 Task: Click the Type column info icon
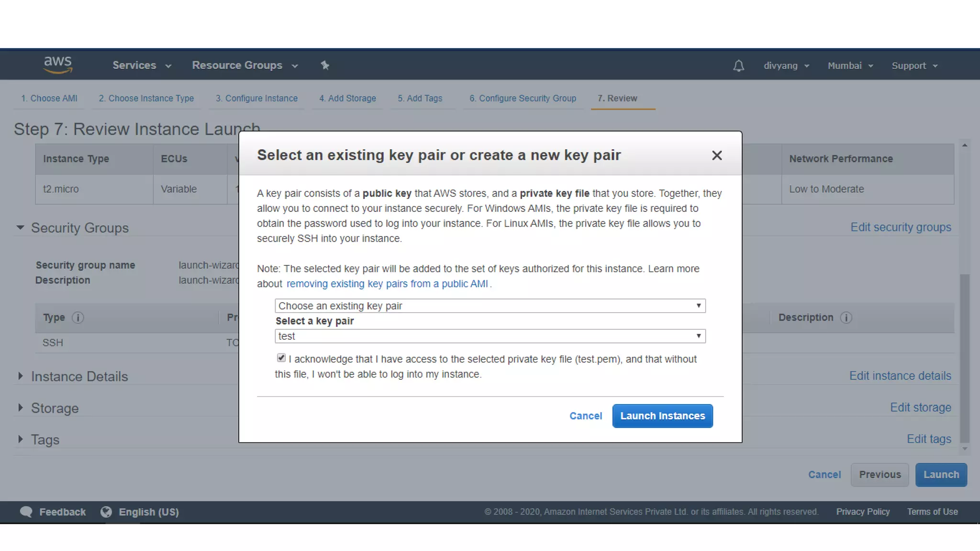pyautogui.click(x=78, y=318)
